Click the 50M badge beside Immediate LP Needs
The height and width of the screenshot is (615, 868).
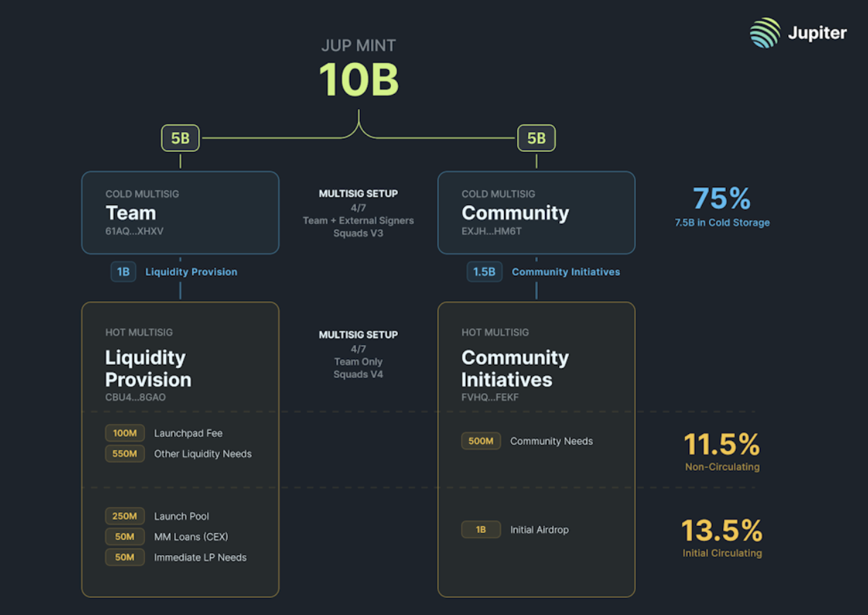[x=125, y=557]
